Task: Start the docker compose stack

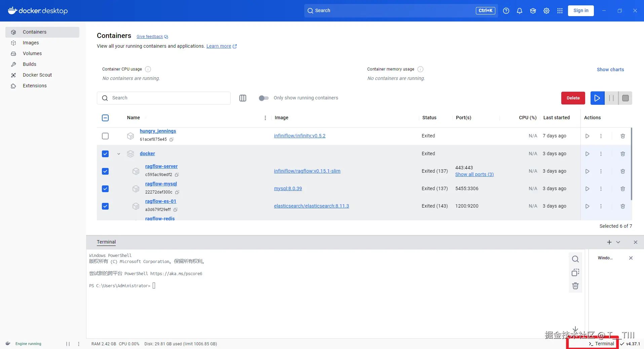Action: (x=588, y=154)
